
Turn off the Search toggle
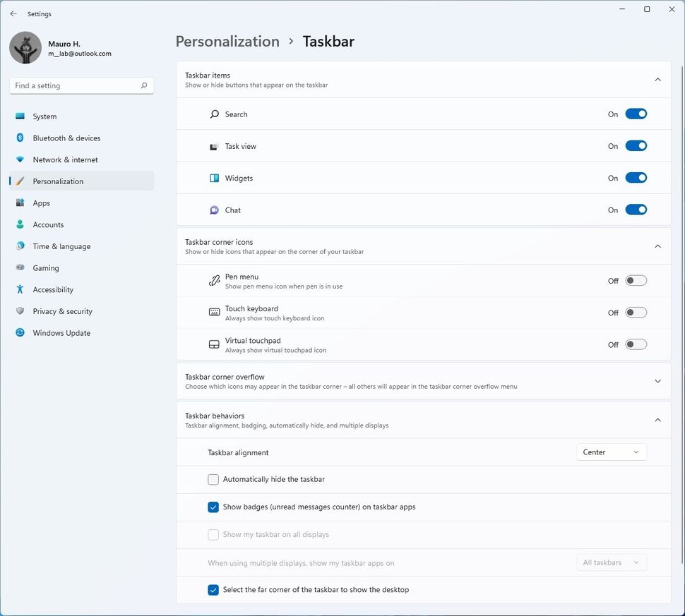coord(635,114)
